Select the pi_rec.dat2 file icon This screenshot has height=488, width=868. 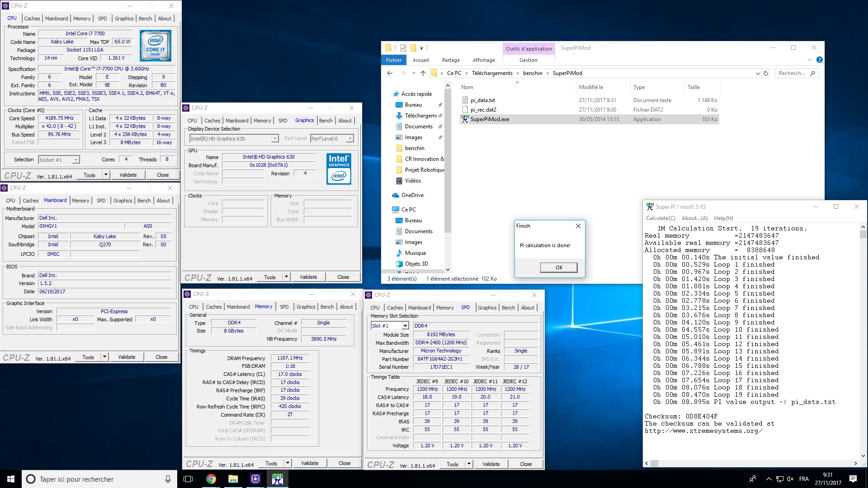(465, 109)
